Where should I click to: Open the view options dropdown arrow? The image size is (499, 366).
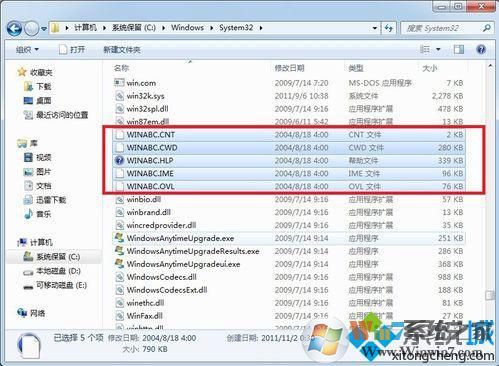point(438,50)
